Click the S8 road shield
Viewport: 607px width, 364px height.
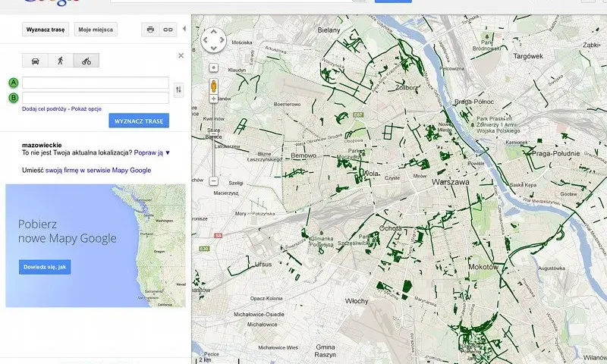(219, 236)
